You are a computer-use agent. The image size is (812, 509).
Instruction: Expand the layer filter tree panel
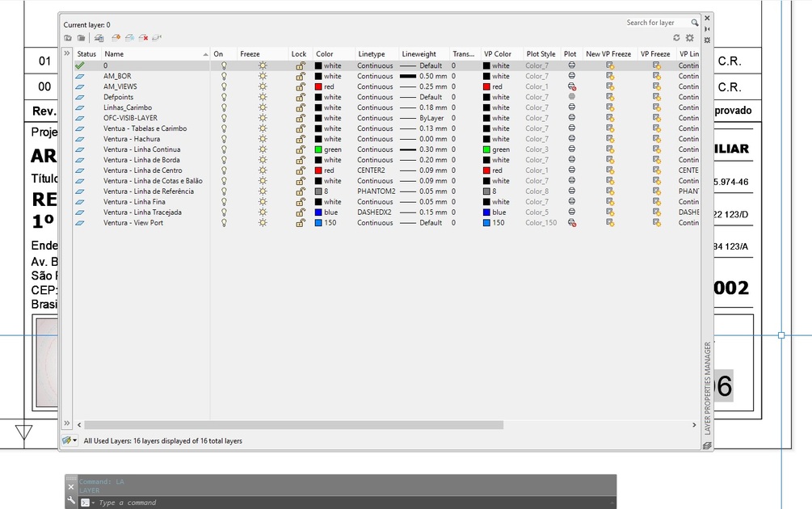[x=67, y=53]
